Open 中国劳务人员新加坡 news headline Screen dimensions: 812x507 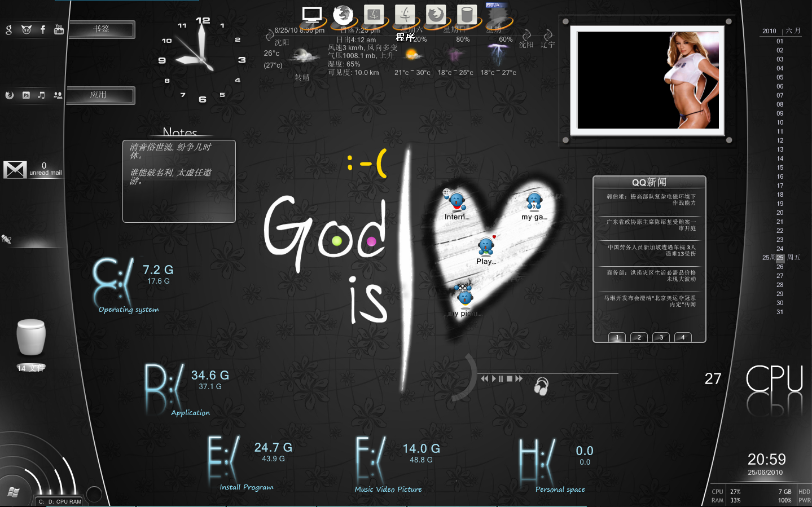(x=651, y=250)
